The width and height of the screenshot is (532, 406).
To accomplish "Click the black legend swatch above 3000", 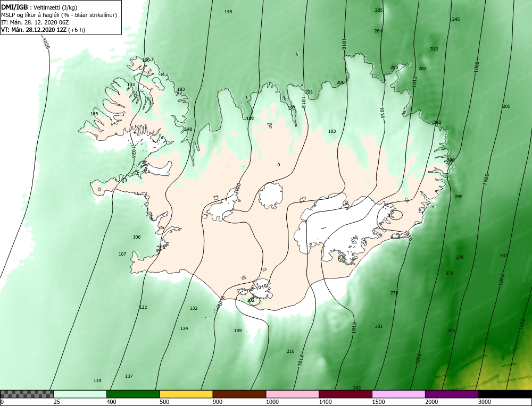I will (505, 394).
